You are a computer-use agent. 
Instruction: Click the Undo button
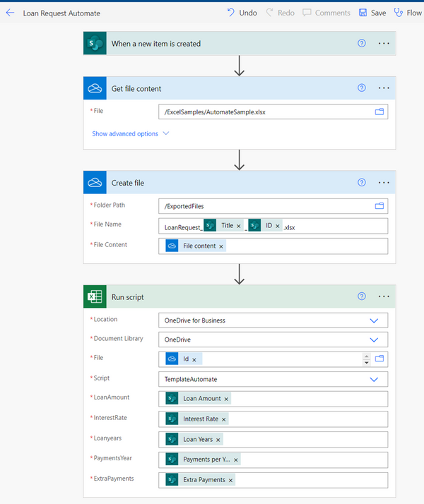[x=242, y=13]
